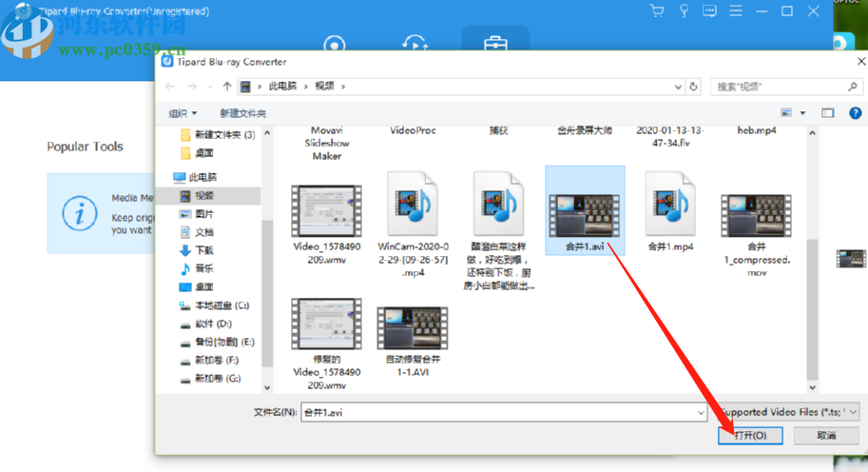Refresh the current folder view

(693, 87)
